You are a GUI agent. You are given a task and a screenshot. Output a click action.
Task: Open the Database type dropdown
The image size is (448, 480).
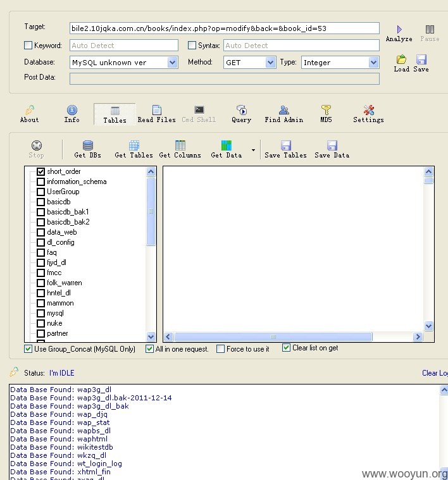pyautogui.click(x=172, y=63)
